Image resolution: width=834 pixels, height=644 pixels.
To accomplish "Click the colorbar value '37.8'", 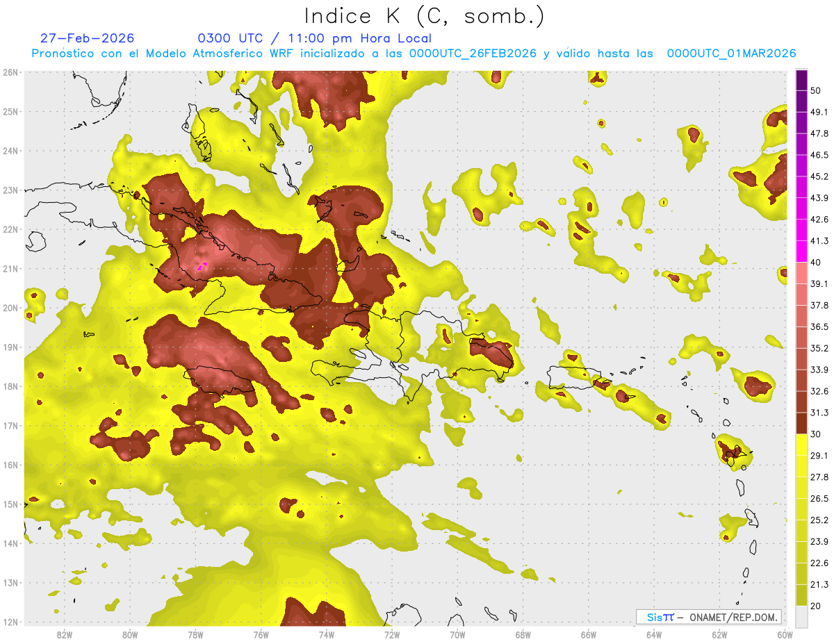I will (820, 305).
